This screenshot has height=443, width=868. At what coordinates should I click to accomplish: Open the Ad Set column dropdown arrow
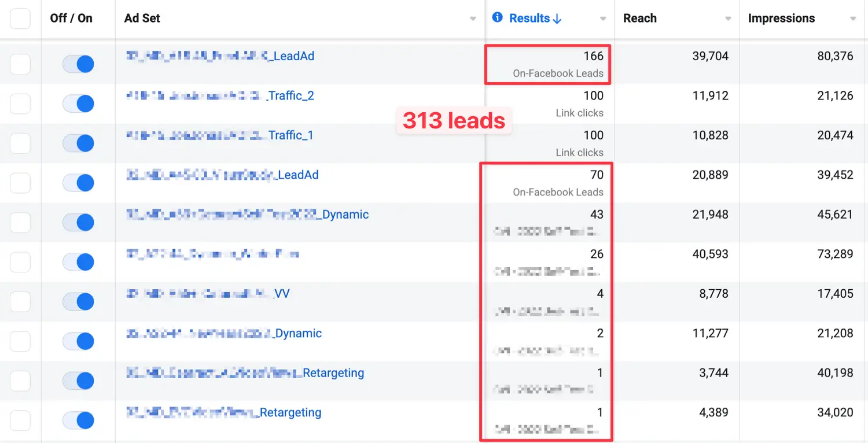point(473,19)
